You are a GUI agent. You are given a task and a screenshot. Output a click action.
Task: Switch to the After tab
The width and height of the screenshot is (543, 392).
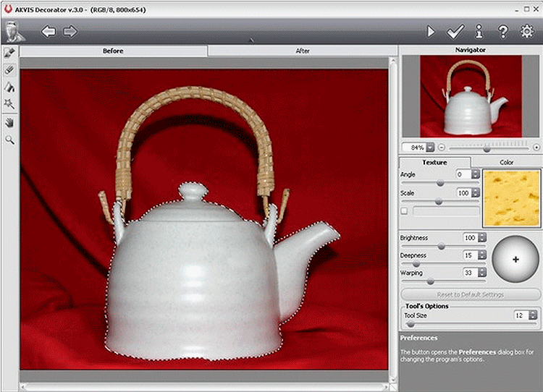tap(303, 51)
